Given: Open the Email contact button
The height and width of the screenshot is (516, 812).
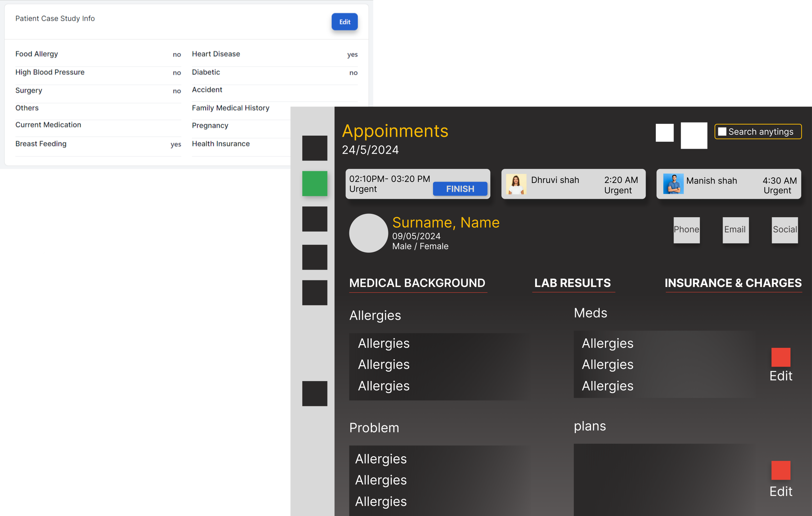Looking at the screenshot, I should point(735,230).
